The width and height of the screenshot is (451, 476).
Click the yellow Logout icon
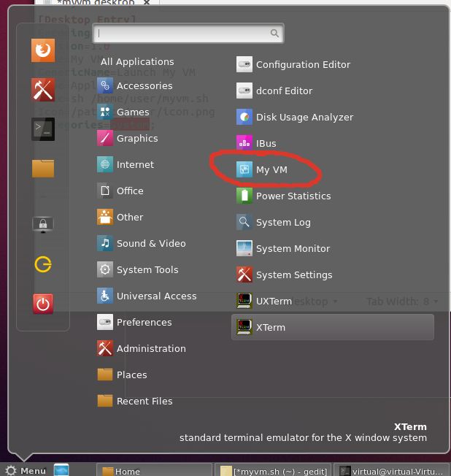coord(43,264)
